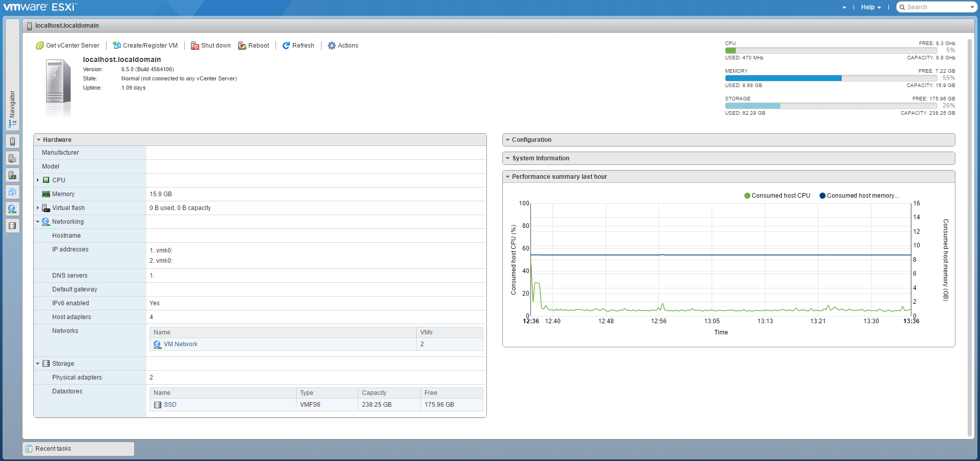Click the Reboot host button
Image resolution: width=980 pixels, height=461 pixels.
click(x=253, y=46)
